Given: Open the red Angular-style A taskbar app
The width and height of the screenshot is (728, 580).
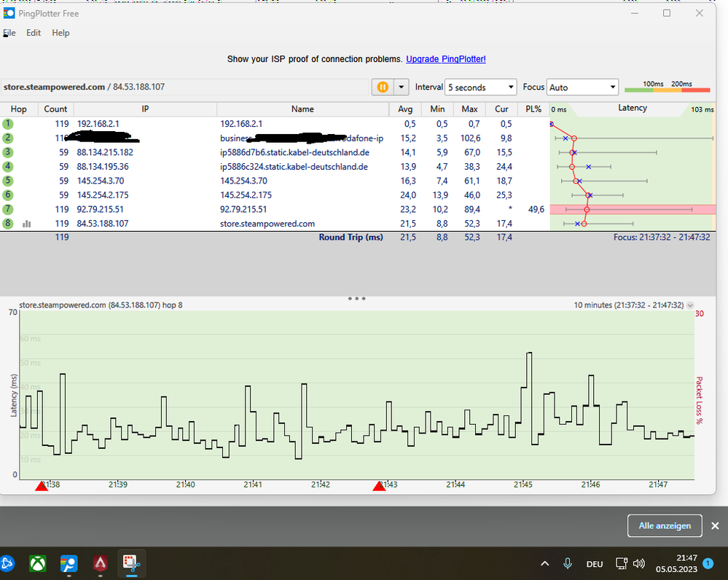Looking at the screenshot, I should tap(101, 564).
